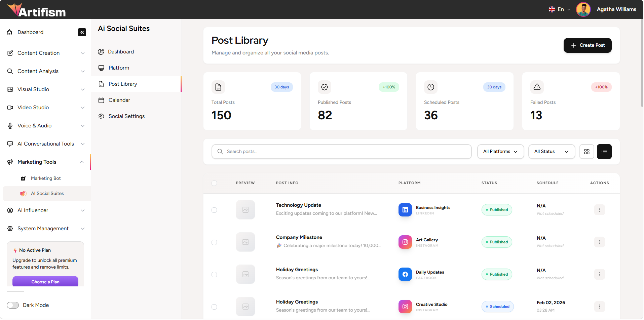Viewport: 644px width, 320px height.
Task: Collapse the sidebar with double-chevron icon
Action: click(82, 32)
